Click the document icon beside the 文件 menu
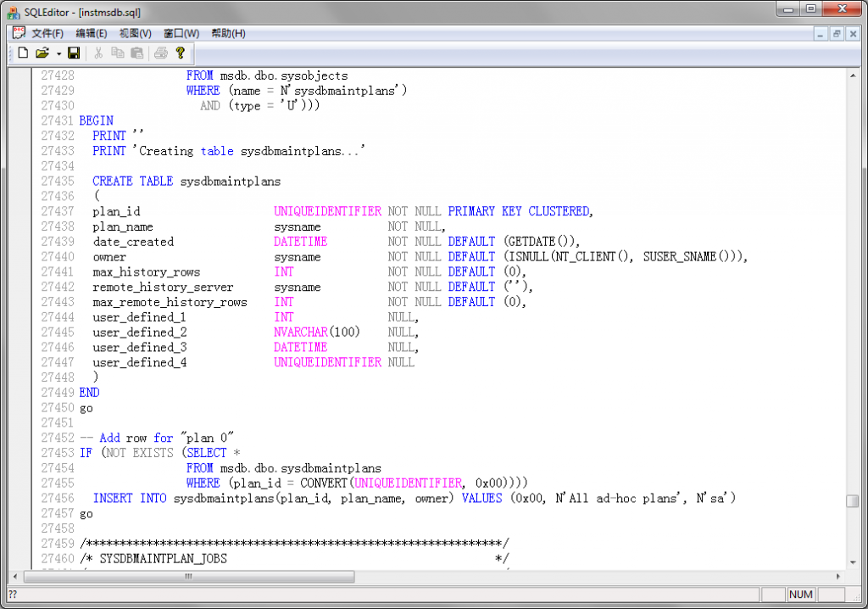This screenshot has width=868, height=609. 19,33
